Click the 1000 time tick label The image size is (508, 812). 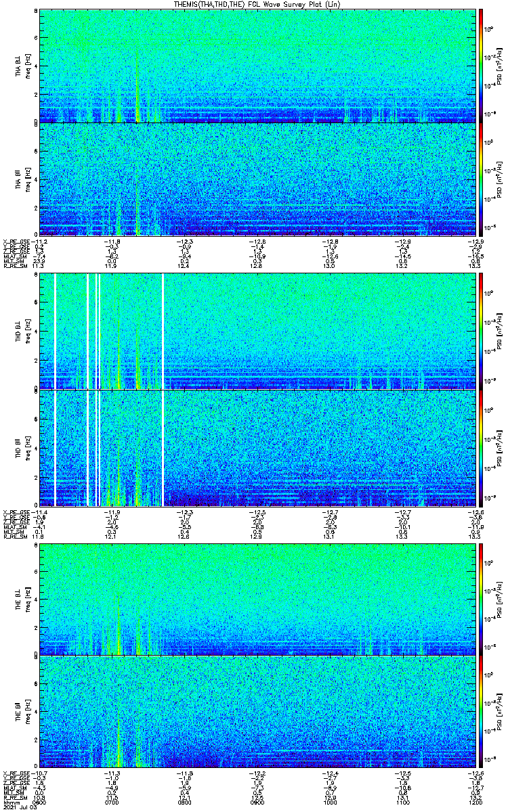tap(331, 802)
